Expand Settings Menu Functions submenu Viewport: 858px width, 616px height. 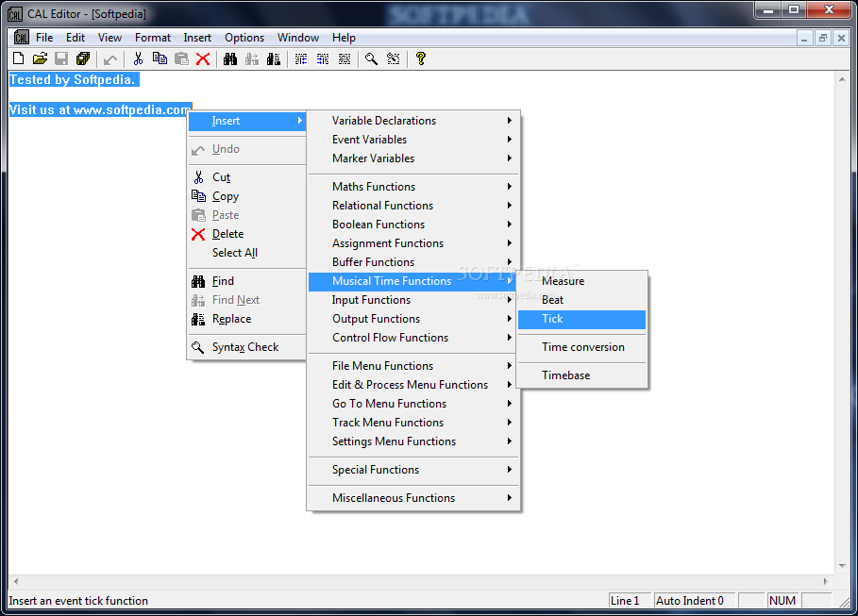tap(413, 441)
